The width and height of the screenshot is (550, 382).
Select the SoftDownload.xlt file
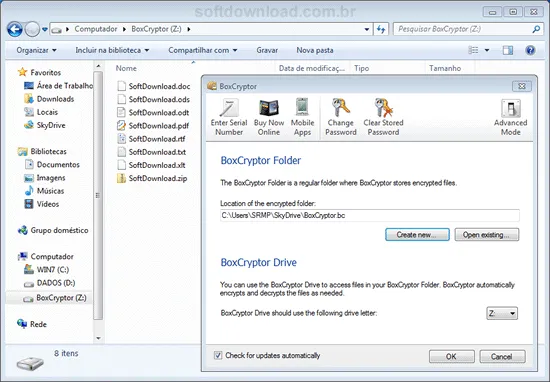click(152, 165)
